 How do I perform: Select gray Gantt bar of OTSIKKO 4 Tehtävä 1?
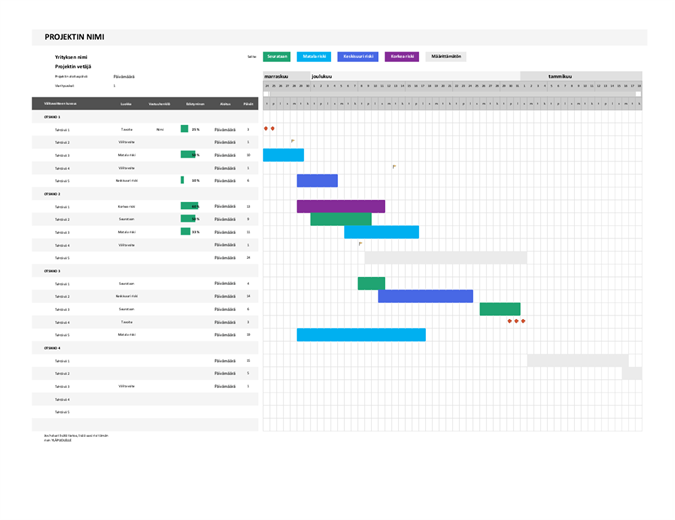point(578,361)
